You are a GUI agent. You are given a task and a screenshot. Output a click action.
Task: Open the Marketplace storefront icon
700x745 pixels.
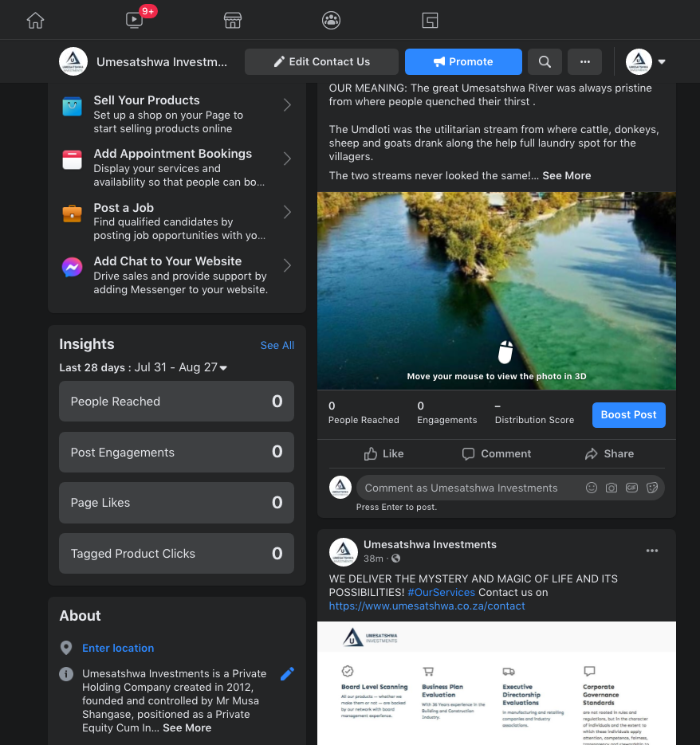pyautogui.click(x=233, y=21)
